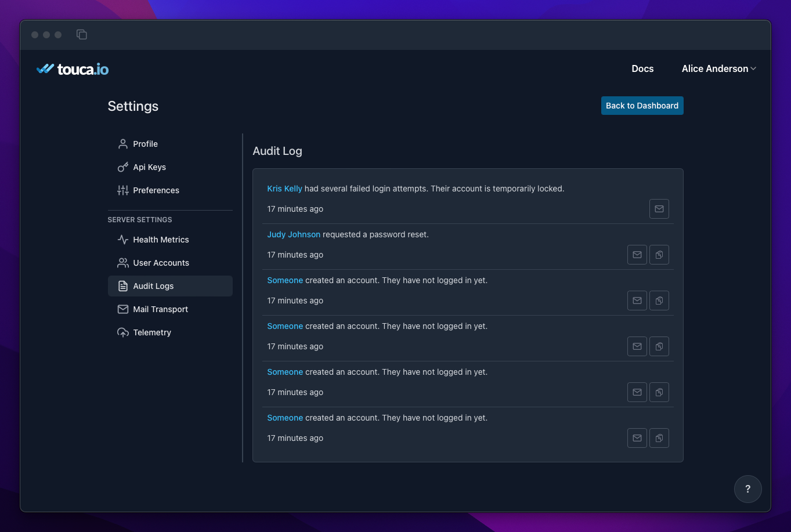Image resolution: width=791 pixels, height=532 pixels.
Task: Click the overlapping-windows icon in the title bar
Action: coord(82,35)
